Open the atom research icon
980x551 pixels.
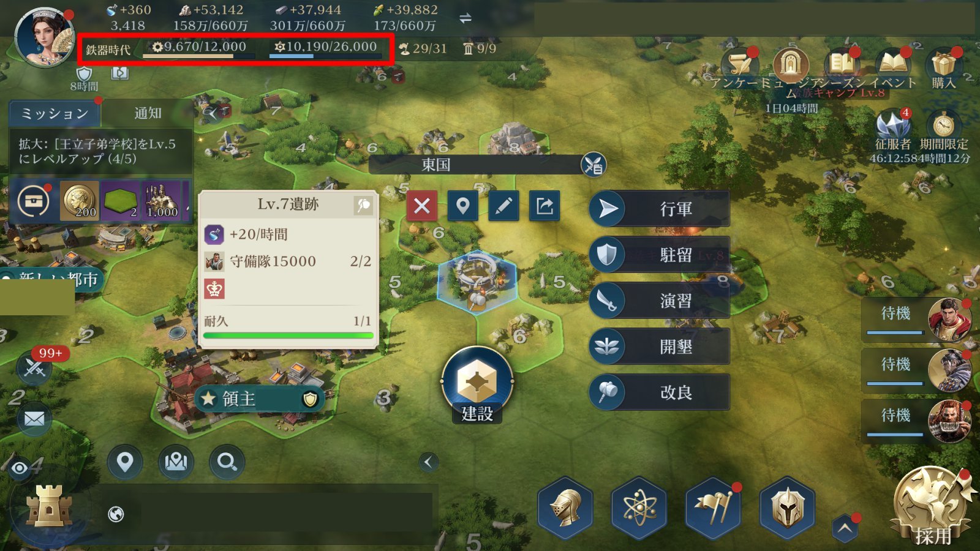click(639, 508)
